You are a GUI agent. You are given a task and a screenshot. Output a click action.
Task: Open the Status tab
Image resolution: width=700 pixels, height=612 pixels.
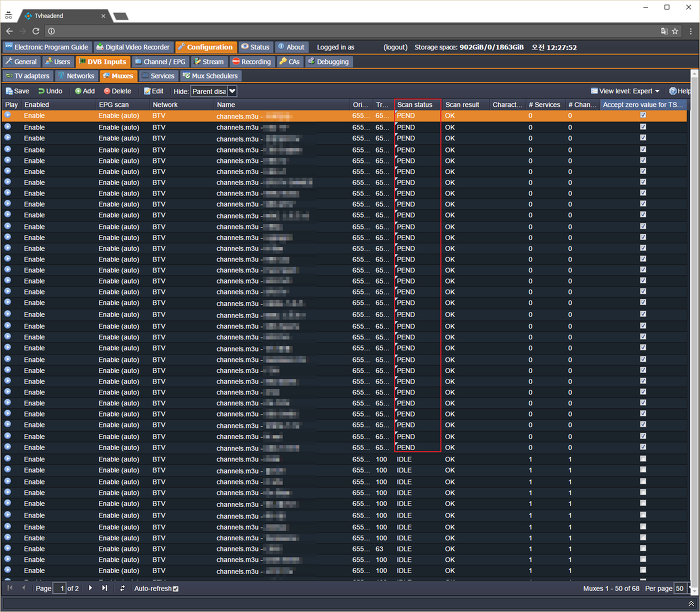[255, 47]
